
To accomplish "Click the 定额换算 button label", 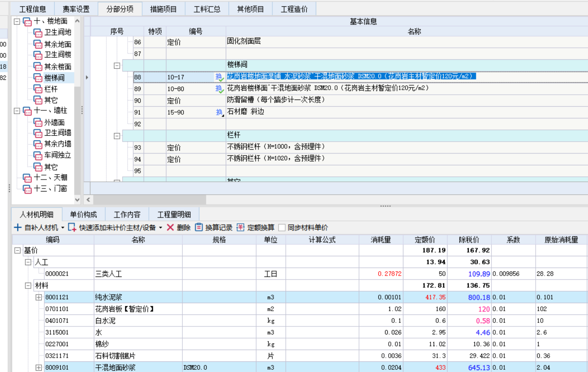I will coord(261,228).
